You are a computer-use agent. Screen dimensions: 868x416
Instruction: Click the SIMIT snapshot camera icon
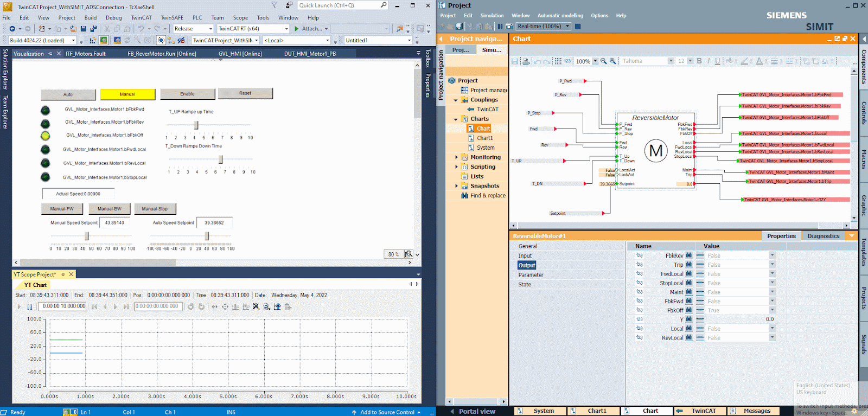point(509,26)
